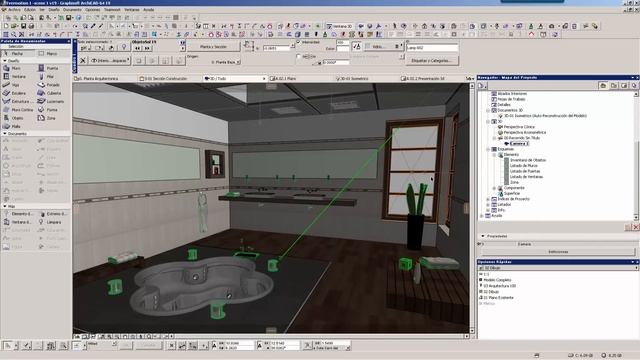Click the red delete X in Navigator
640x360 pixels.
click(x=636, y=227)
